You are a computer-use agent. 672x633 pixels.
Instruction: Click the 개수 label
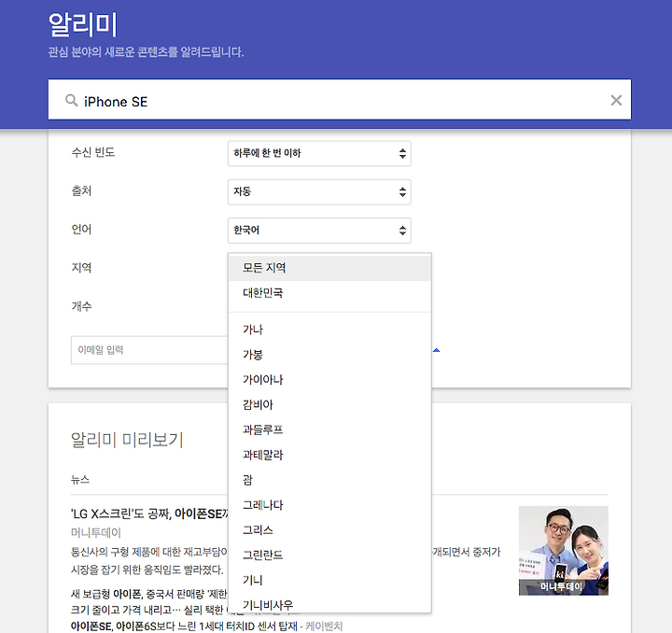coord(81,306)
